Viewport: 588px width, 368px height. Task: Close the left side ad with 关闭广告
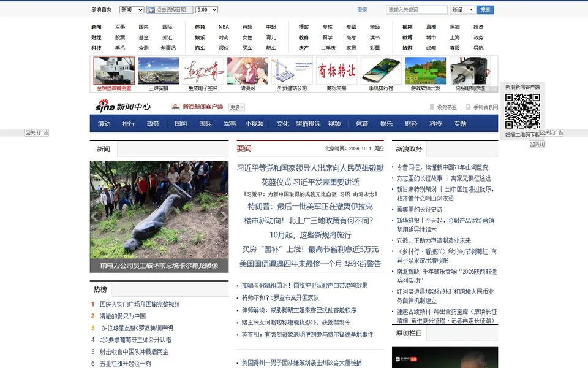tap(37, 132)
